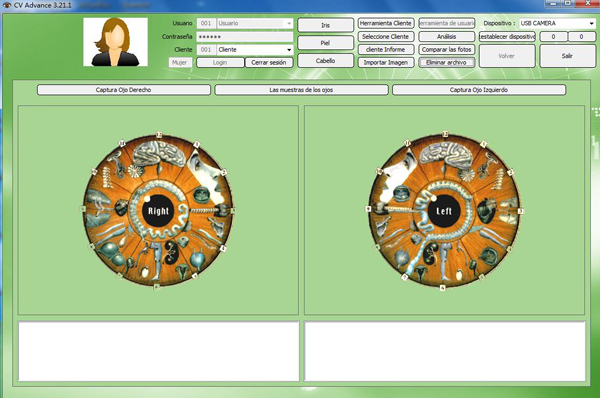Viewport: 600px width, 398px height.
Task: Select the 12 o'clock marker on right iris chart
Action: [159, 135]
